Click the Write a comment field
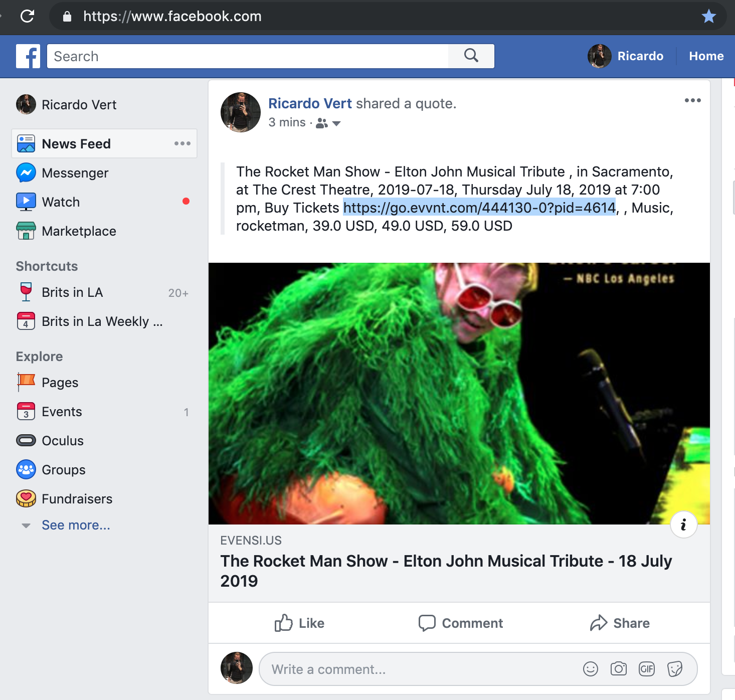 click(x=421, y=669)
